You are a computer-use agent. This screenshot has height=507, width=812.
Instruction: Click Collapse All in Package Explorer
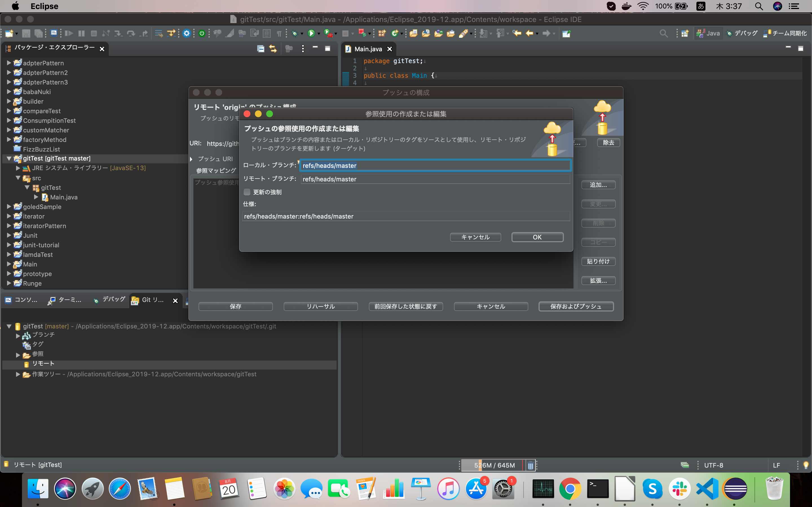point(261,49)
